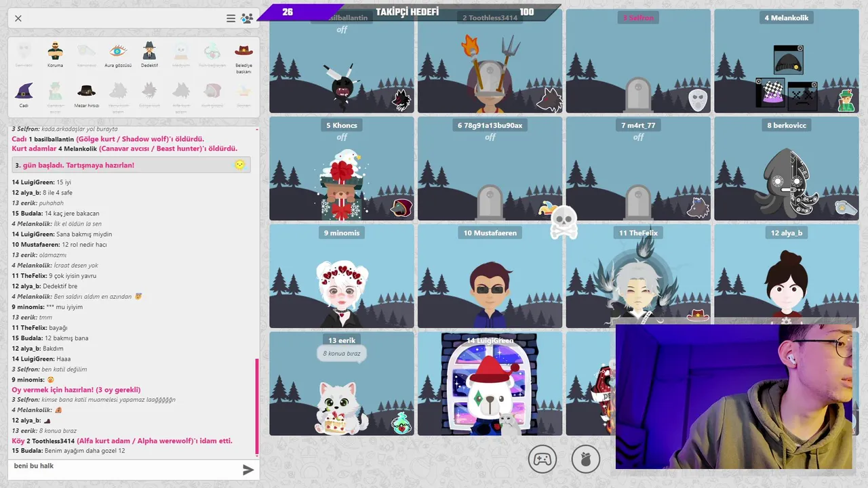
Task: Close the chat panel with the X icon
Action: point(18,18)
